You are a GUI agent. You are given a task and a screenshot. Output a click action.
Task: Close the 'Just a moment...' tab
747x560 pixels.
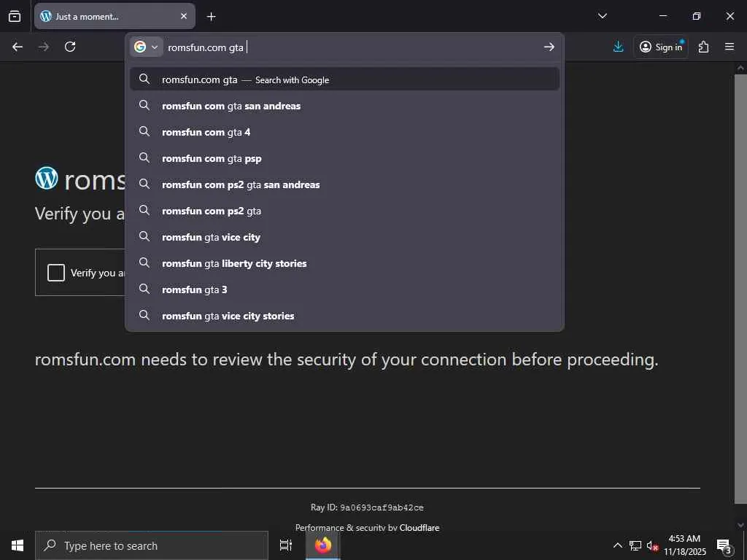(184, 16)
